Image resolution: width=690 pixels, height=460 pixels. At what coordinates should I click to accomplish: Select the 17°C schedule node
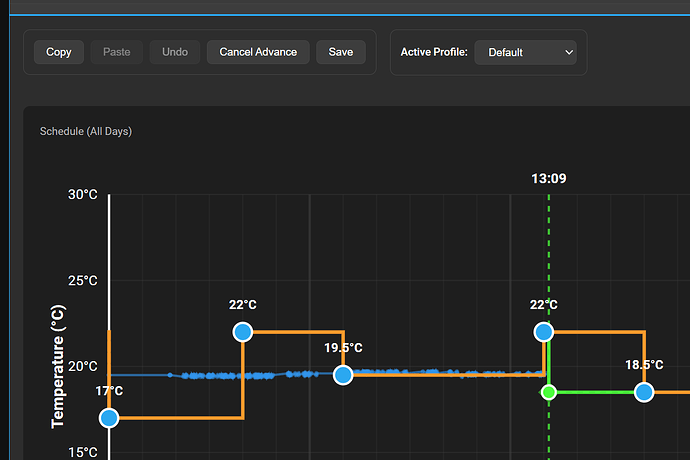[x=109, y=417]
